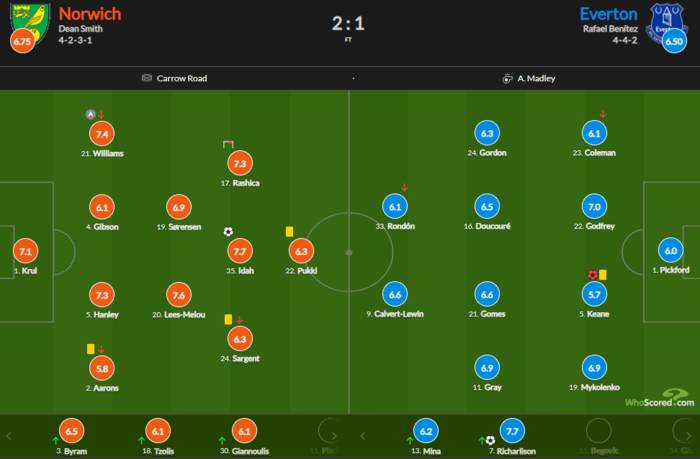Select Pickford's 6.0 rating circle
This screenshot has width=700, height=459.
(669, 252)
